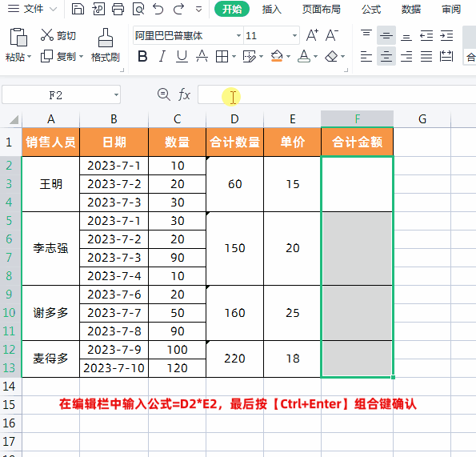Click inside the formula bar
476x457 pixels.
[x=337, y=94]
